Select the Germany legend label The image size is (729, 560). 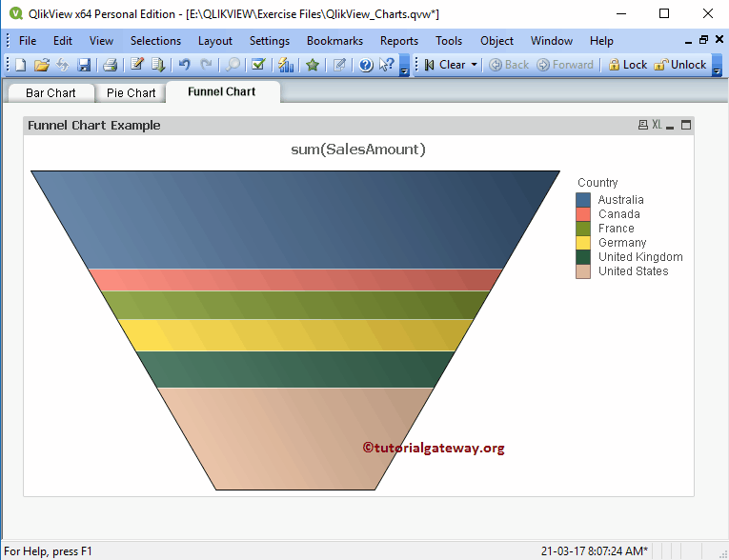622,243
